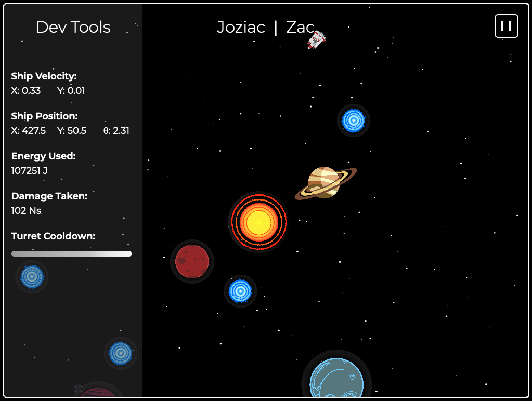532x401 pixels.
Task: Click the Ship Position label
Action: pos(44,116)
